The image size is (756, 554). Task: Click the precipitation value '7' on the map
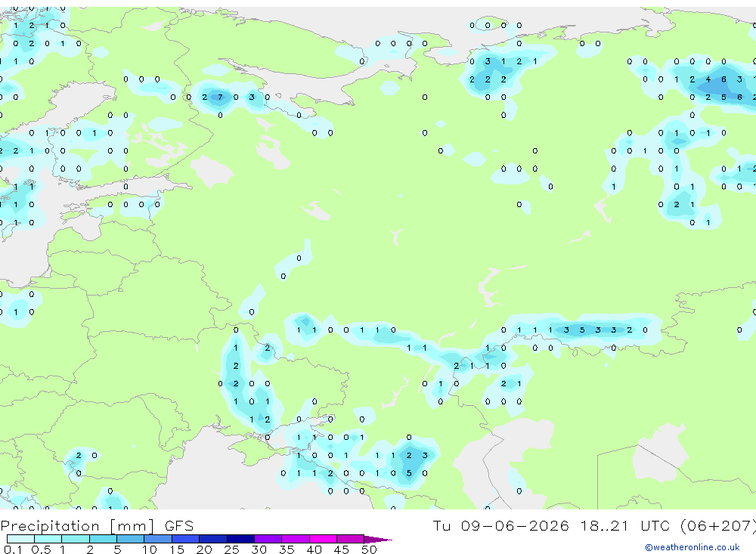(220, 97)
